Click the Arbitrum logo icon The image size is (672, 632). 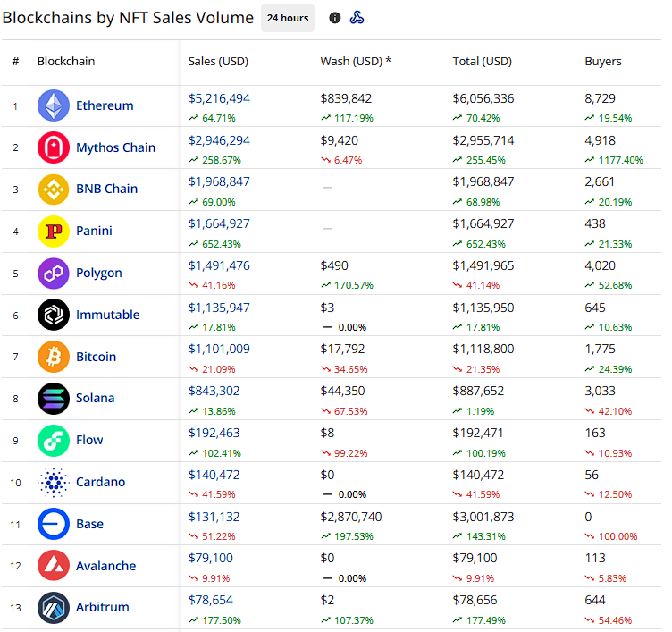54,608
